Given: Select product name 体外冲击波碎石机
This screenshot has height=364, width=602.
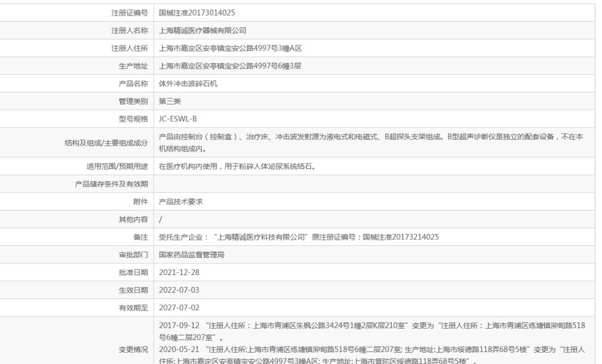Looking at the screenshot, I should click(188, 83).
